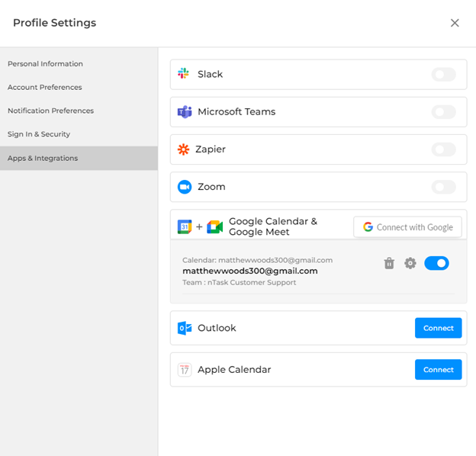Close the Profile Settings dialog

pyautogui.click(x=455, y=23)
